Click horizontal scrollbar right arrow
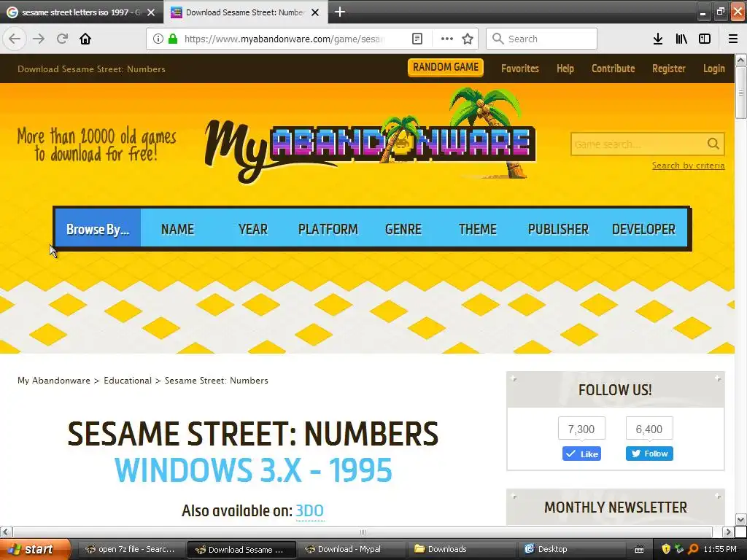 coord(728,532)
